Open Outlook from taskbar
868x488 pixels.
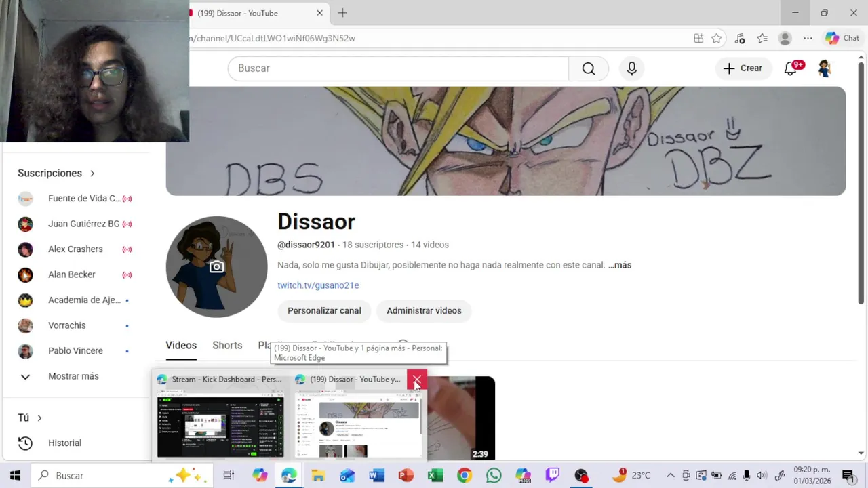(x=347, y=476)
